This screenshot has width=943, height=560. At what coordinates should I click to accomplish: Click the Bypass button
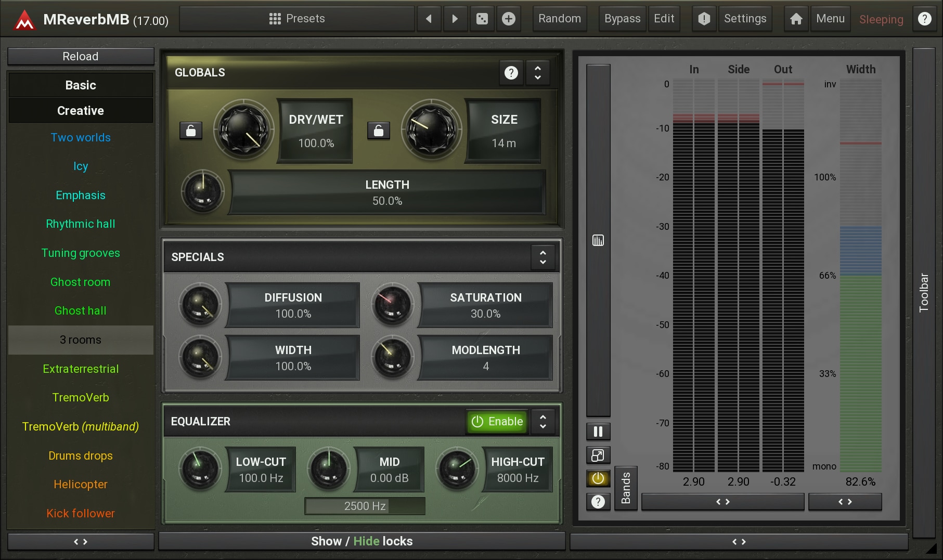(x=622, y=19)
